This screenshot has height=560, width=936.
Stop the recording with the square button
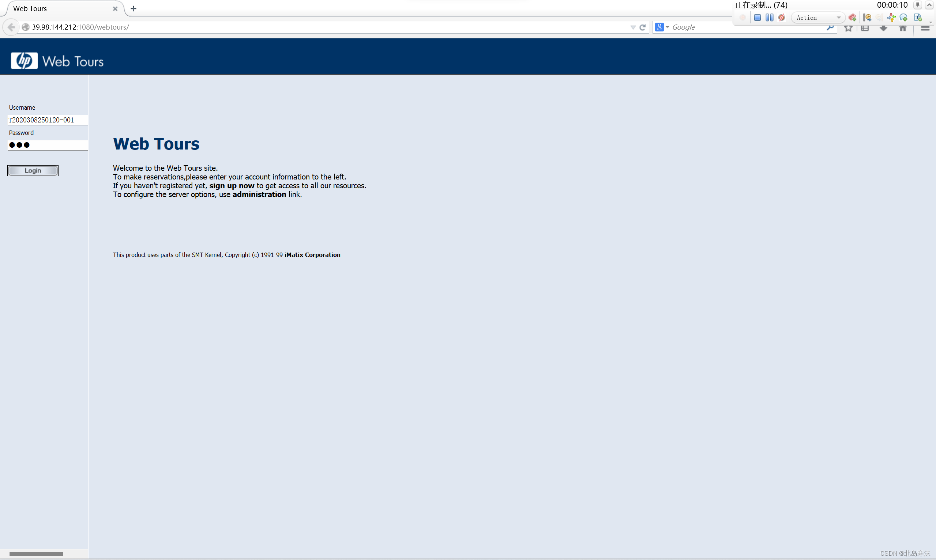tap(757, 17)
